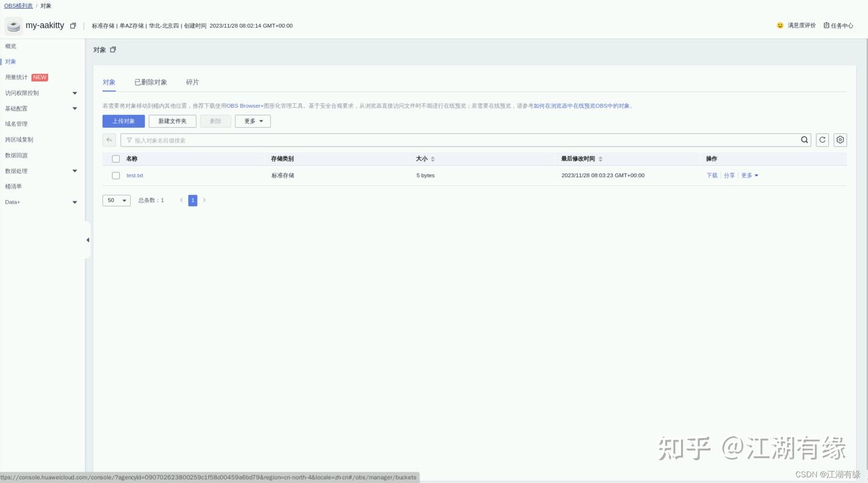Click the back arrow above the object table

108,139
